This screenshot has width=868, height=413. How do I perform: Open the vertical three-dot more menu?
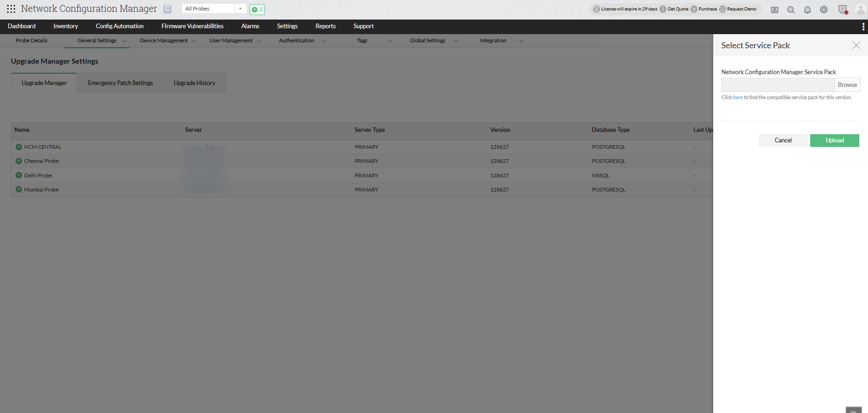tap(863, 27)
